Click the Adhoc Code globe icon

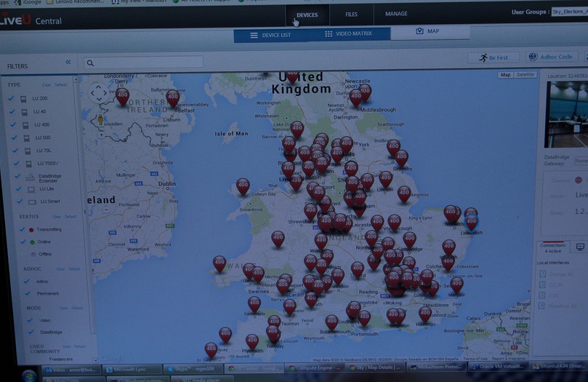pyautogui.click(x=533, y=57)
